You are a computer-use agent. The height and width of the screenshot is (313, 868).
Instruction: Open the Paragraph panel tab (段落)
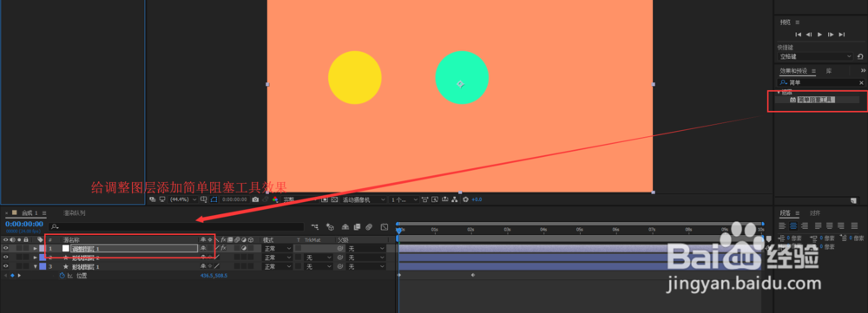click(x=785, y=213)
